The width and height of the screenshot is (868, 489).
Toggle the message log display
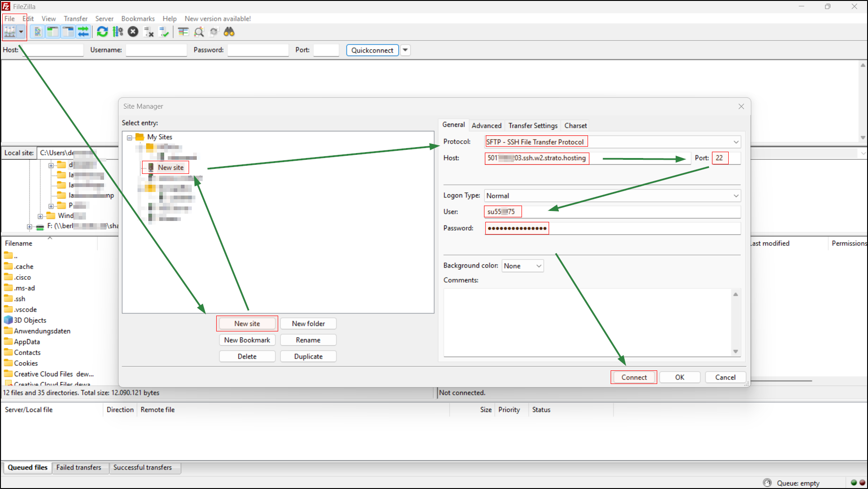[37, 32]
